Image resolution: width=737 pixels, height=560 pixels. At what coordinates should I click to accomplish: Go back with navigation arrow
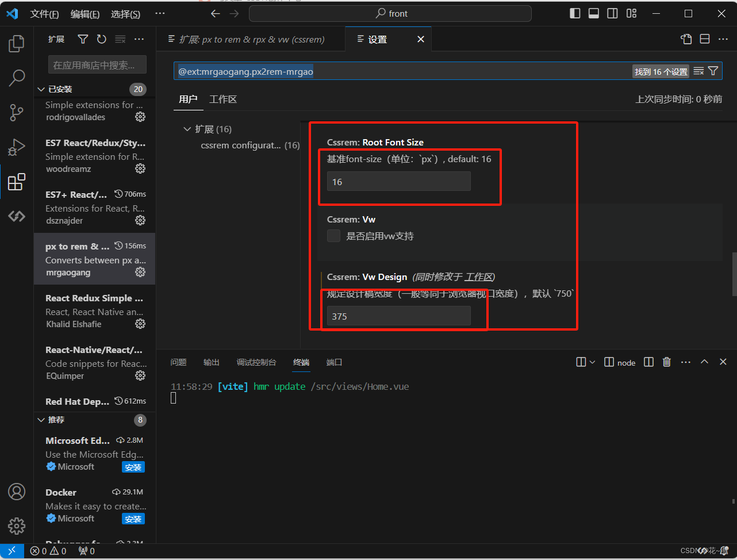pyautogui.click(x=215, y=14)
